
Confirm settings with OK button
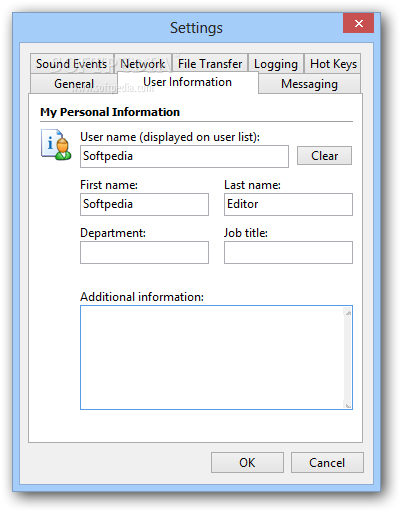(247, 463)
